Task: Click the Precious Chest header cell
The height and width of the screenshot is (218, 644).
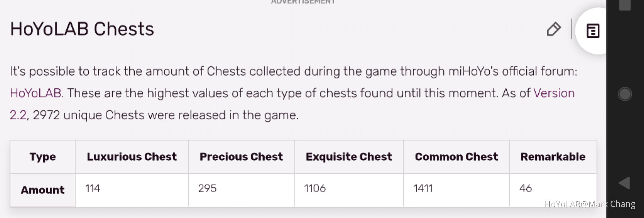Action: tap(241, 156)
